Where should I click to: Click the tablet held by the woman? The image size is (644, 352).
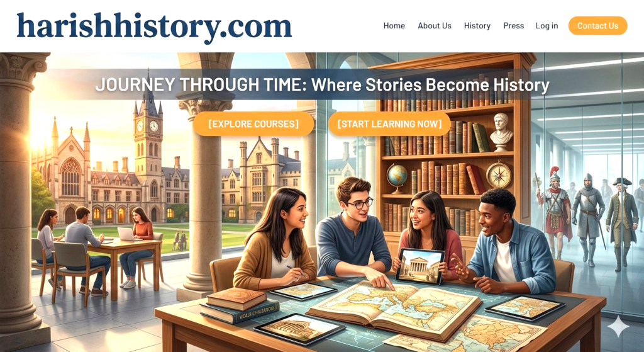pos(419,267)
